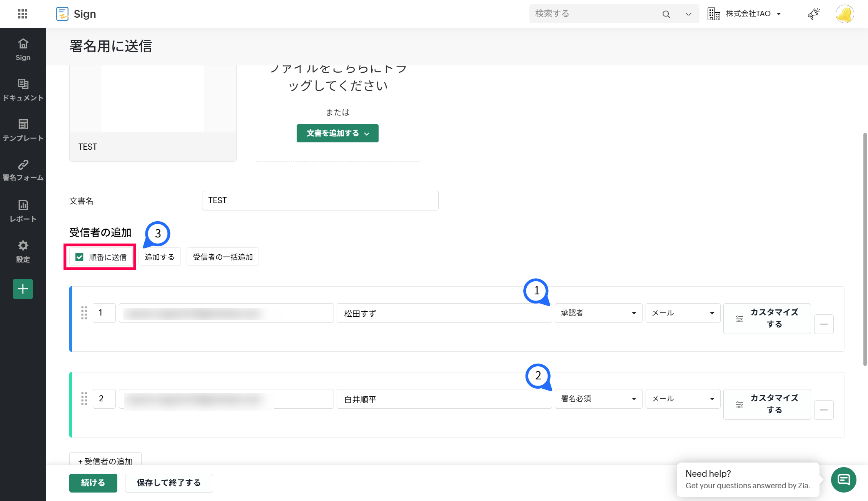The image size is (868, 501).
Task: Click the search magnifier icon
Action: pyautogui.click(x=666, y=14)
